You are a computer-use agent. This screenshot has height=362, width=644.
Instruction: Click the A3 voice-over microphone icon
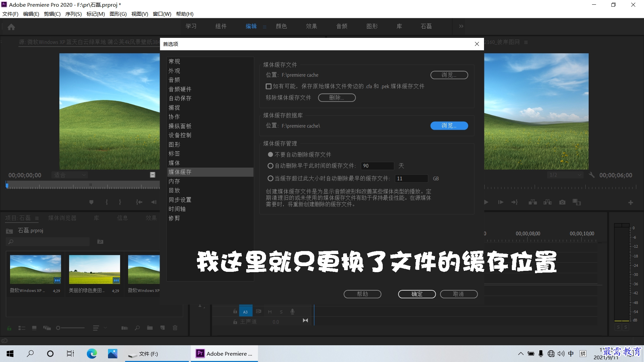(x=292, y=312)
